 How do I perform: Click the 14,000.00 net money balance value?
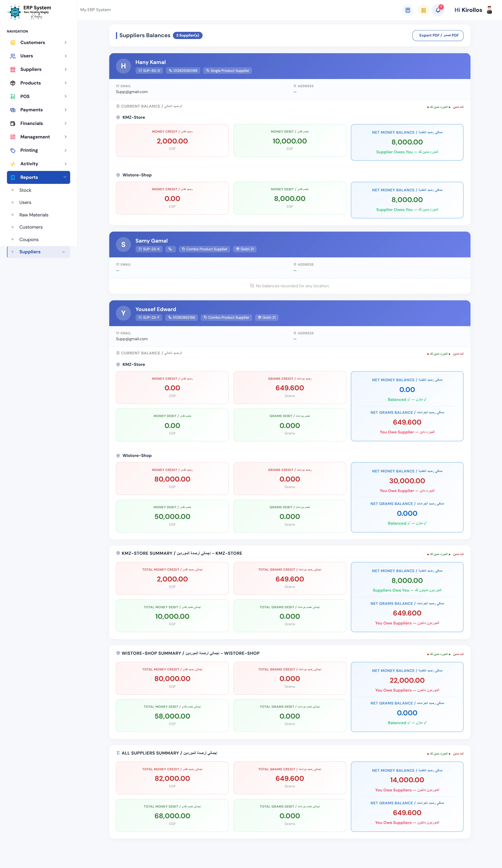pos(407,780)
